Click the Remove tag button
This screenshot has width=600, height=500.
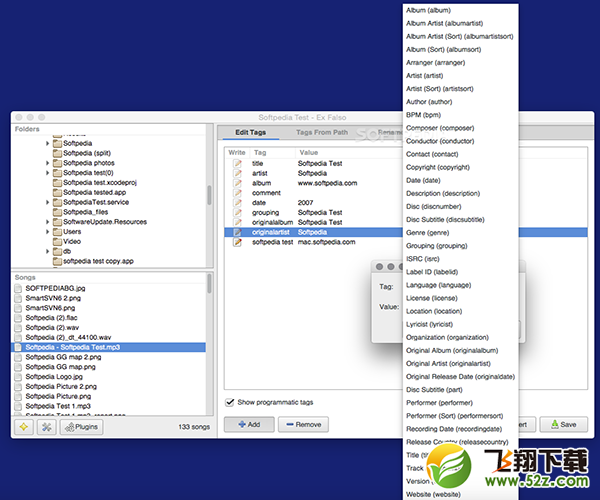tap(303, 424)
